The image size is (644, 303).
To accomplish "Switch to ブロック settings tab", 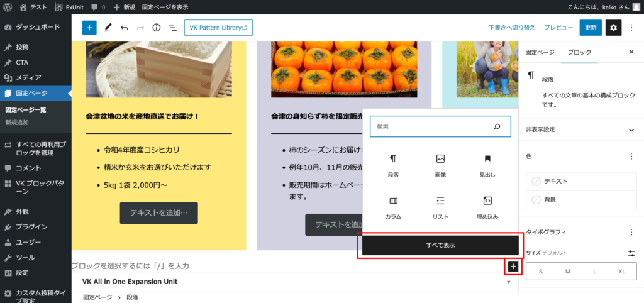I will [579, 52].
